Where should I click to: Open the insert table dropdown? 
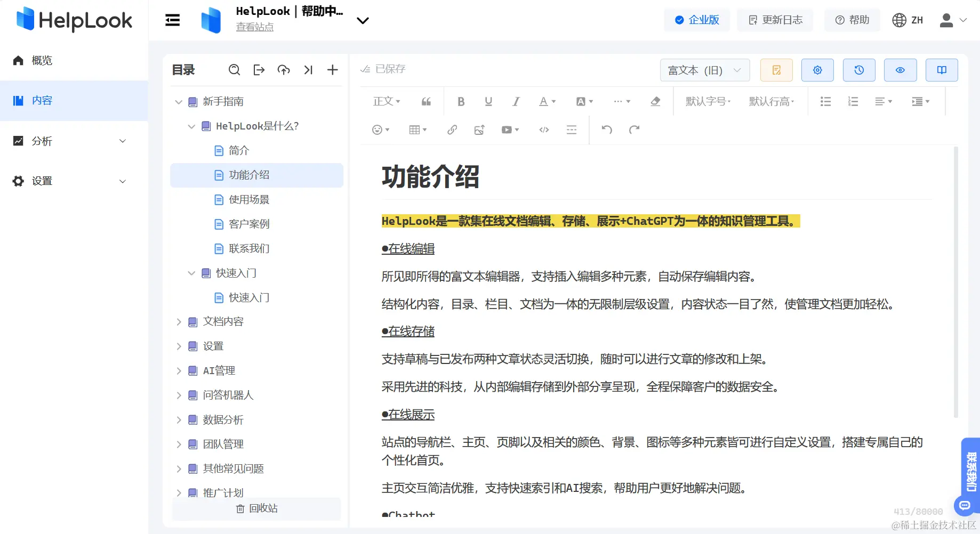tap(418, 130)
